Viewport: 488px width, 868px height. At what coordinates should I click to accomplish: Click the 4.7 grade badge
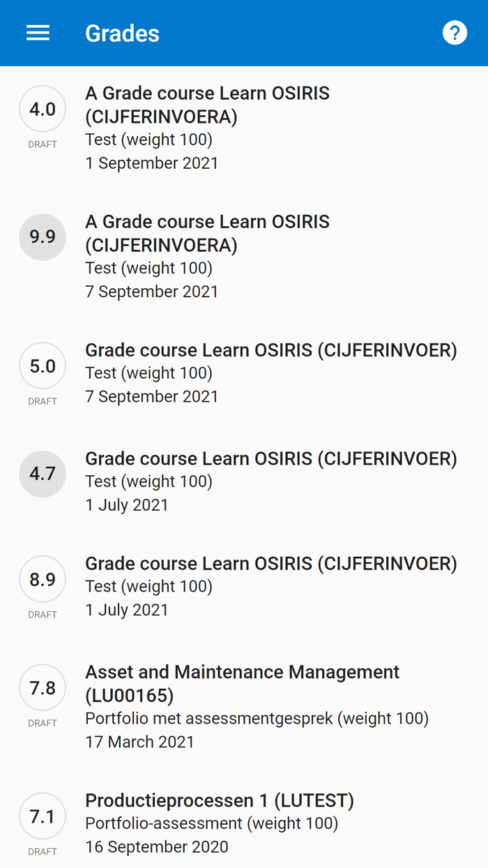click(42, 474)
